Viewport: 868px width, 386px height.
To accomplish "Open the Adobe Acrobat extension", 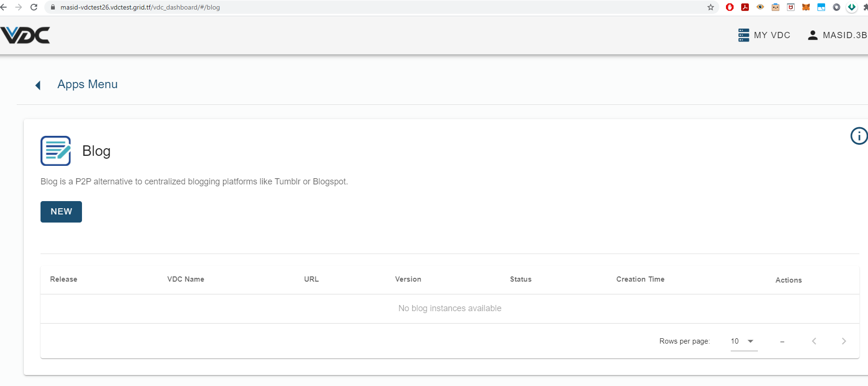I will 745,7.
